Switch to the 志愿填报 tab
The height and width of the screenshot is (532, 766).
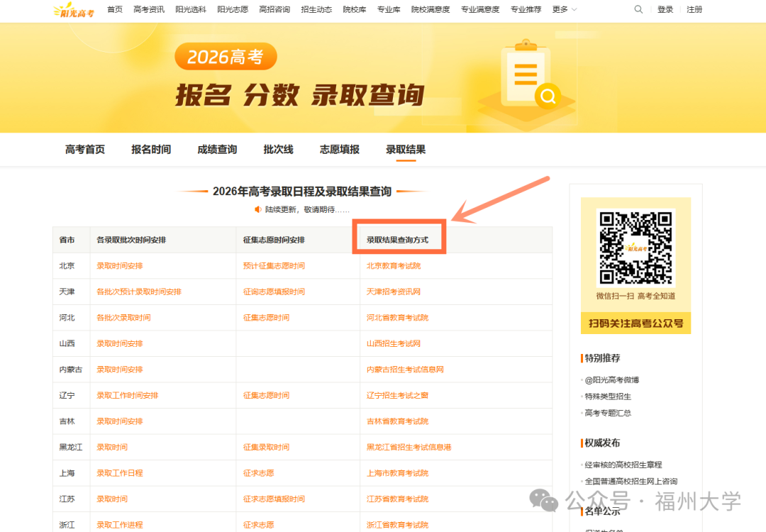[x=340, y=150]
